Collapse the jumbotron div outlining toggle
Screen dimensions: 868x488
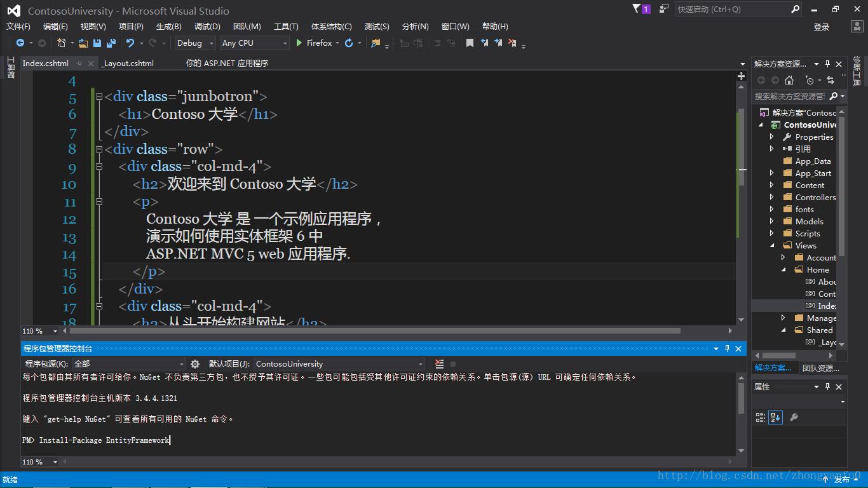click(98, 97)
